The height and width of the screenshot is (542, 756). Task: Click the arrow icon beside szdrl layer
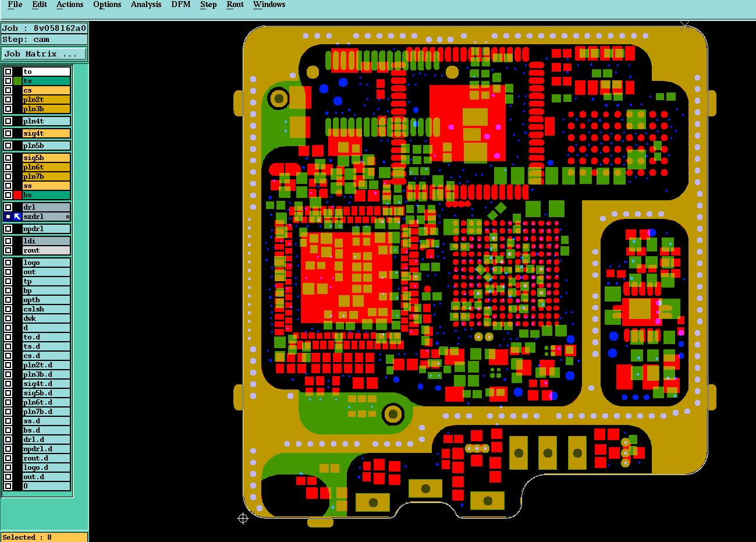click(17, 217)
